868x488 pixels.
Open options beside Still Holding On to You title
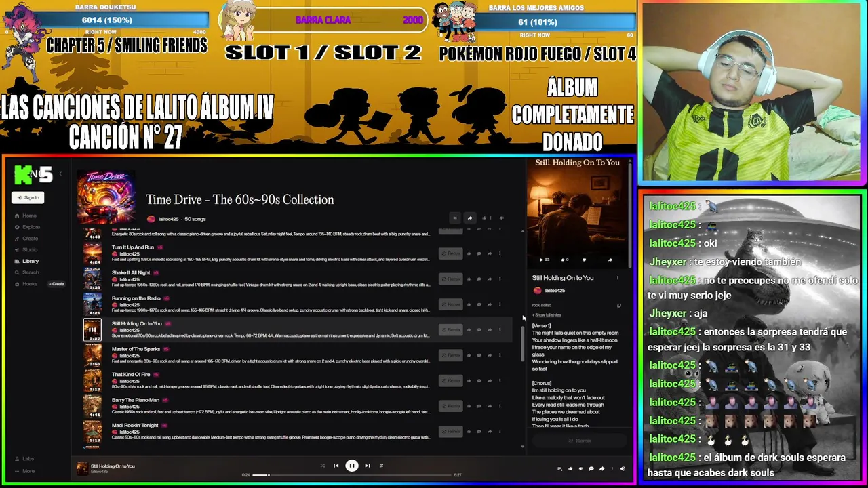pos(617,278)
